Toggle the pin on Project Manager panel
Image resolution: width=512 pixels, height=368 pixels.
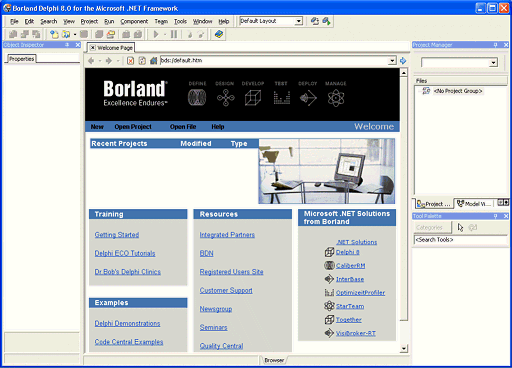(x=495, y=45)
